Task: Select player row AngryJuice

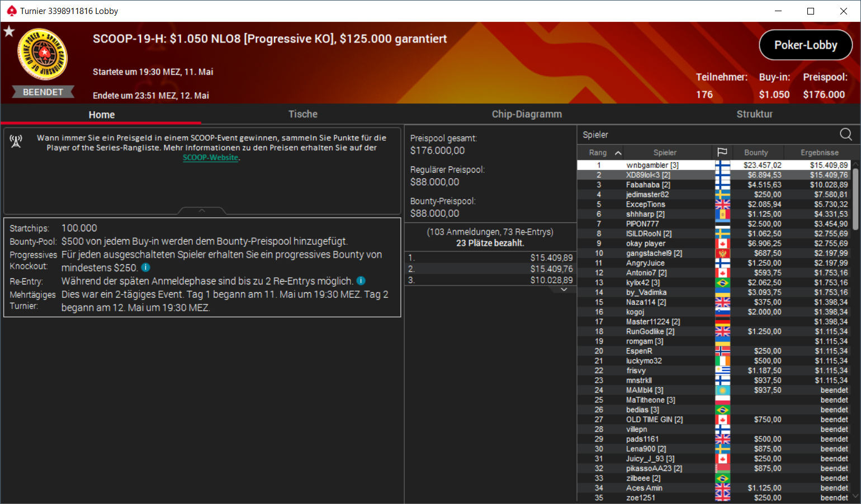Action: click(714, 263)
